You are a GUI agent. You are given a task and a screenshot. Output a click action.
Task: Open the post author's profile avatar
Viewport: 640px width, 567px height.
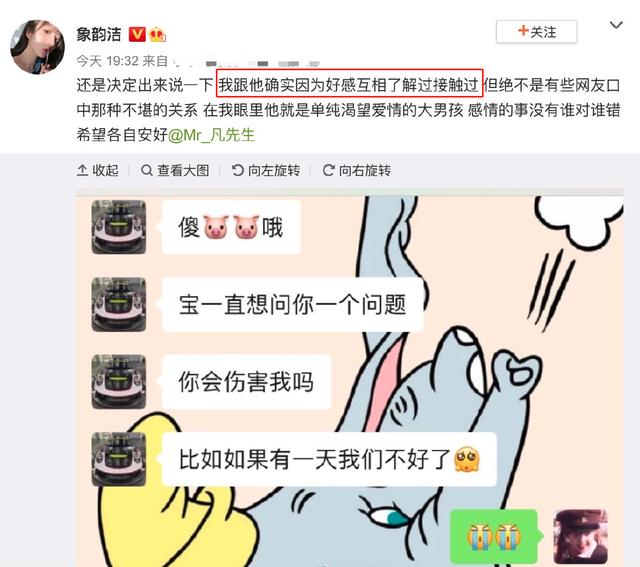pyautogui.click(x=38, y=47)
